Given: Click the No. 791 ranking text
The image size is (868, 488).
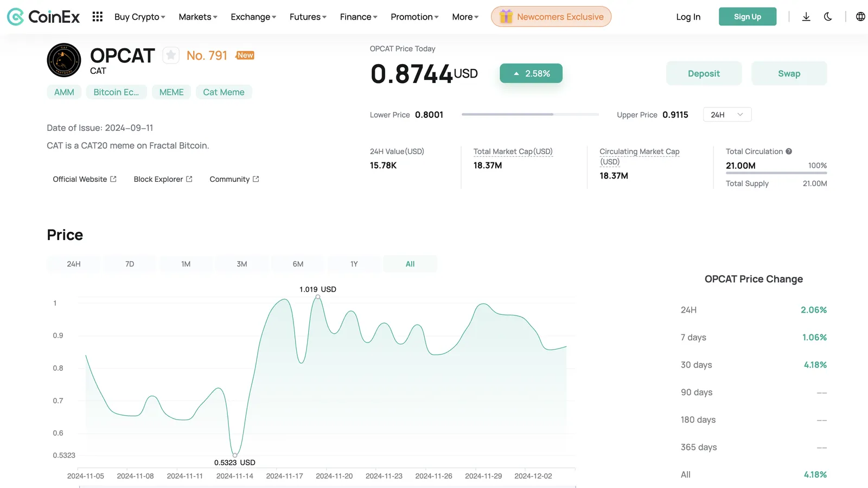Looking at the screenshot, I should 207,55.
